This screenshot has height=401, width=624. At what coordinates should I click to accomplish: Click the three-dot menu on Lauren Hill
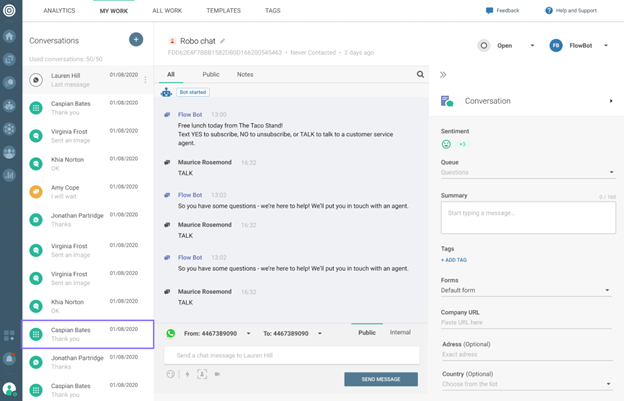146,80
